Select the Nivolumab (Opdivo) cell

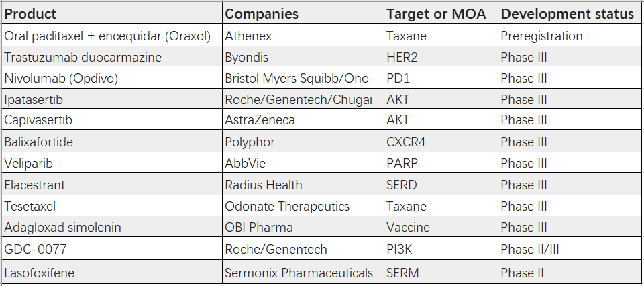coord(62,79)
